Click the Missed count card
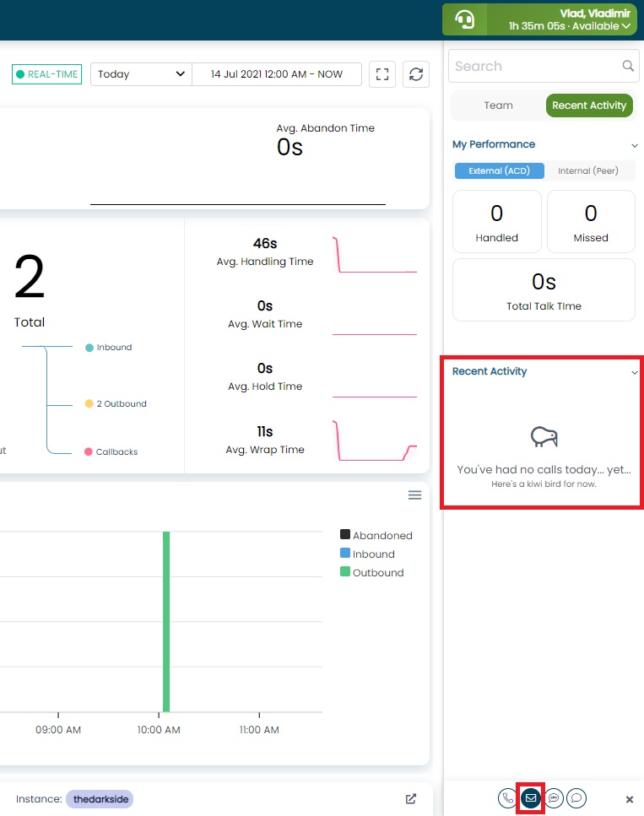The width and height of the screenshot is (644, 816). coord(591,222)
